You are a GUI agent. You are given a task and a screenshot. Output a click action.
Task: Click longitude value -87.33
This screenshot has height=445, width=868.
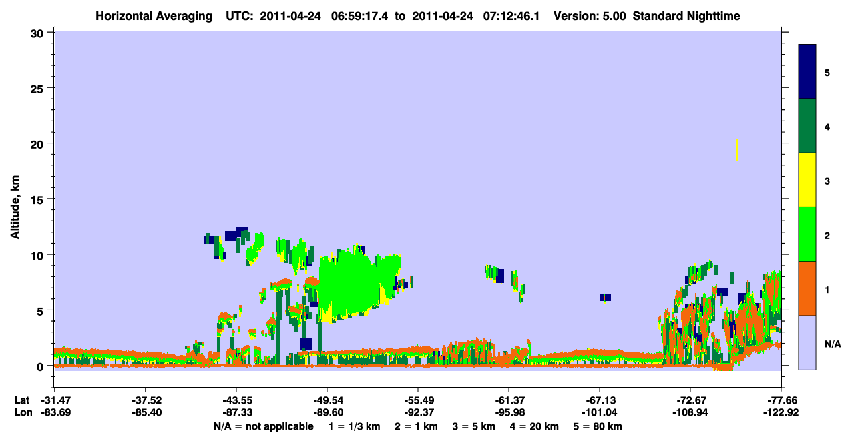tap(236, 413)
